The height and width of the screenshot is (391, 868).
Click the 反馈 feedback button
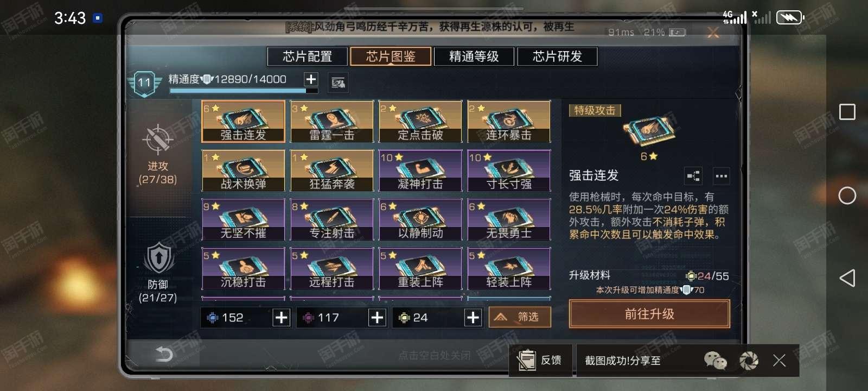coord(540,360)
